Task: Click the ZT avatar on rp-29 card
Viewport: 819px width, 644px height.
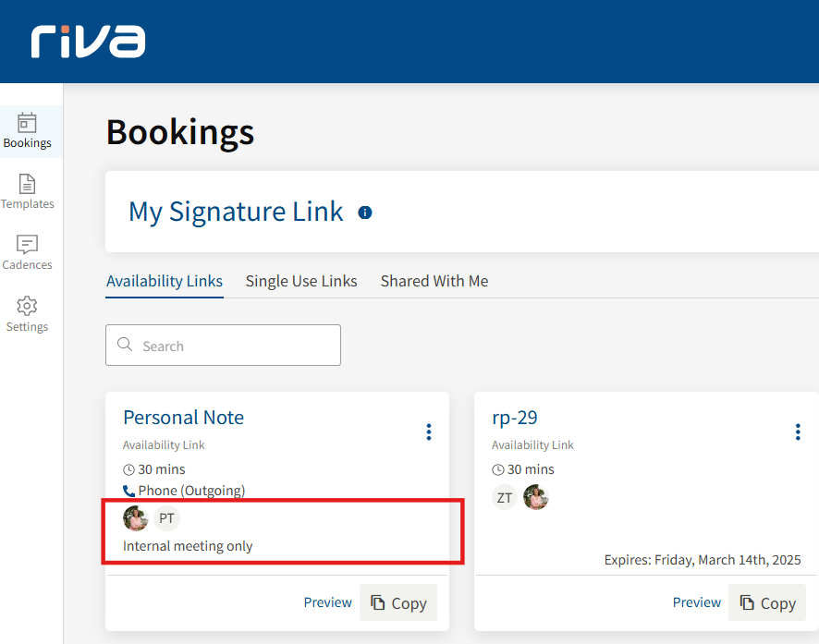Action: (x=505, y=498)
